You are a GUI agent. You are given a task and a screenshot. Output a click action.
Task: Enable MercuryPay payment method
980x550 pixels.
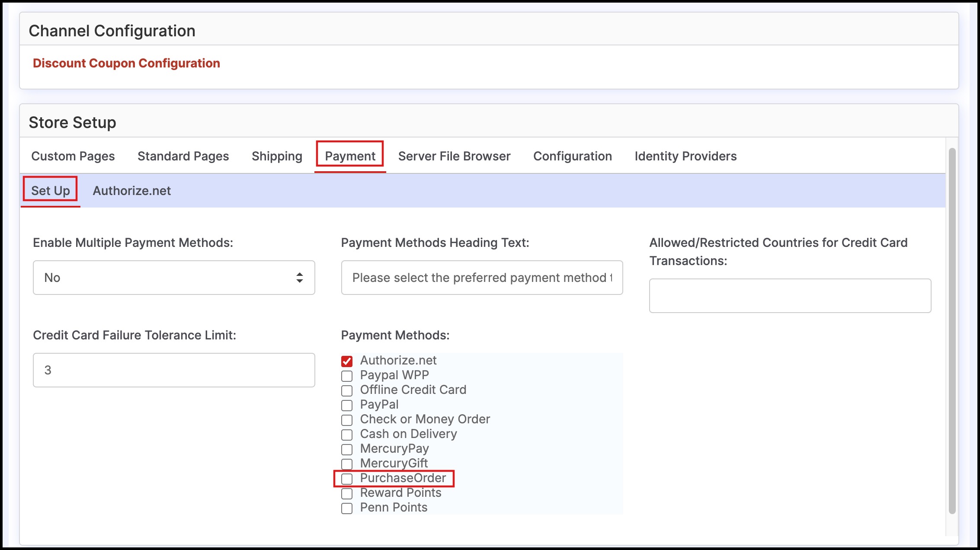click(347, 449)
